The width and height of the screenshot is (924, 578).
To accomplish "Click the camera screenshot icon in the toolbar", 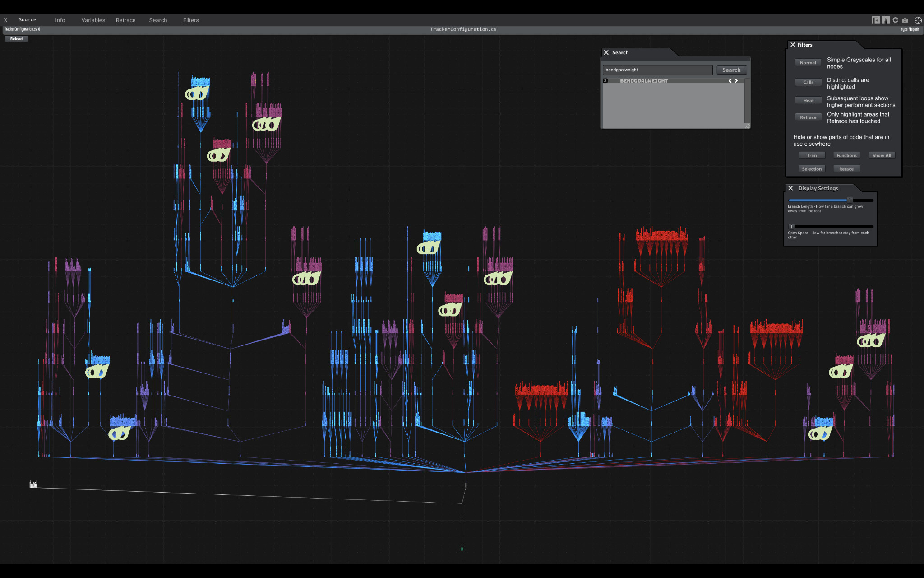I will pyautogui.click(x=905, y=20).
